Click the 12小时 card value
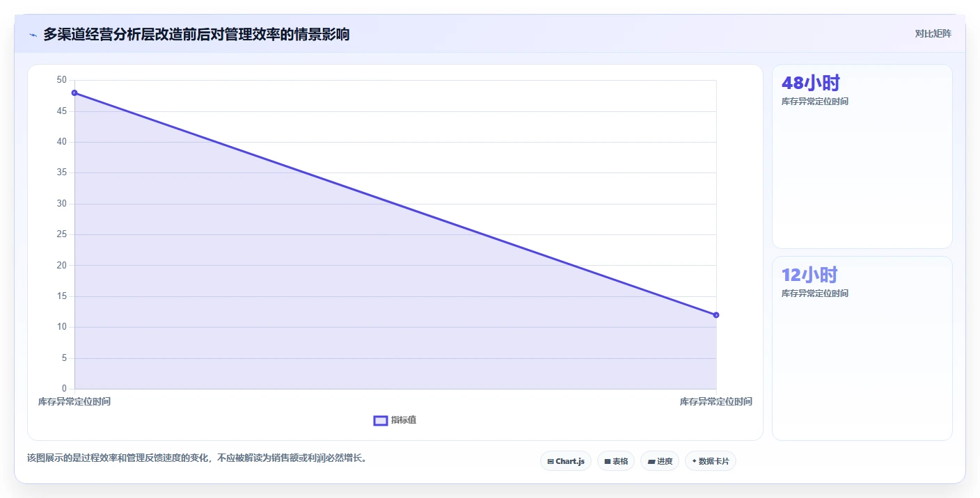The height and width of the screenshot is (498, 980). 809,275
